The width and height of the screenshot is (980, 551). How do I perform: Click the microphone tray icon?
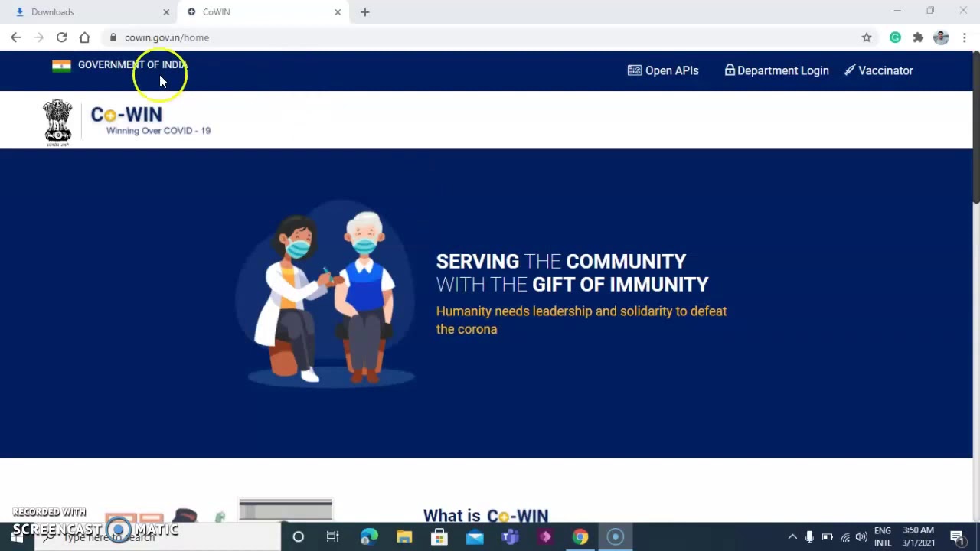(x=809, y=537)
